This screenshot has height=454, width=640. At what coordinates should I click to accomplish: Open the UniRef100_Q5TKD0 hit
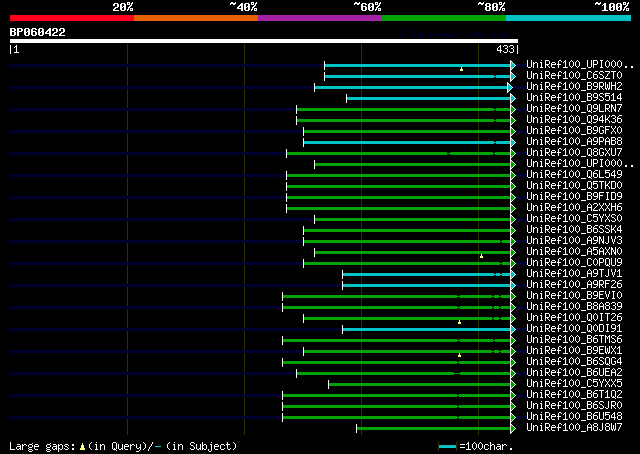574,186
